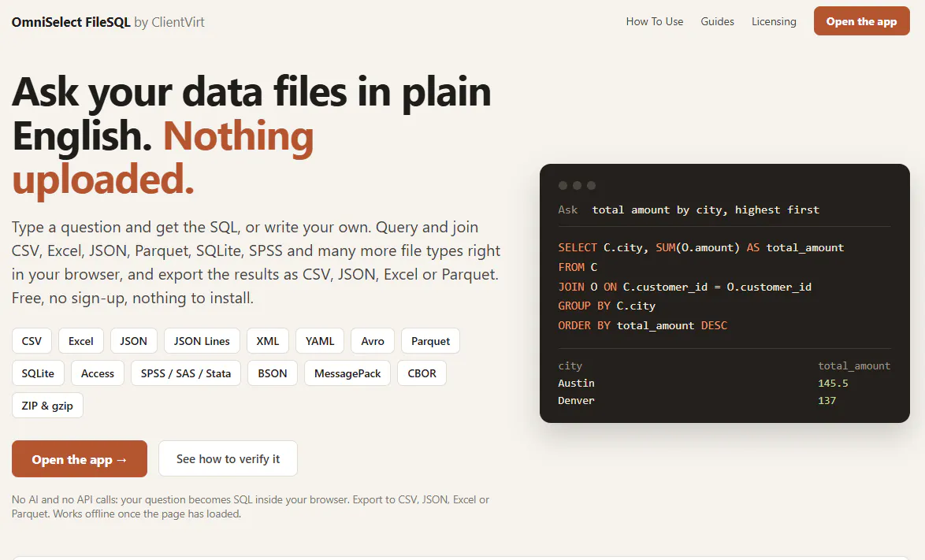The image size is (925, 560).
Task: Select the Access format chip
Action: 98,373
